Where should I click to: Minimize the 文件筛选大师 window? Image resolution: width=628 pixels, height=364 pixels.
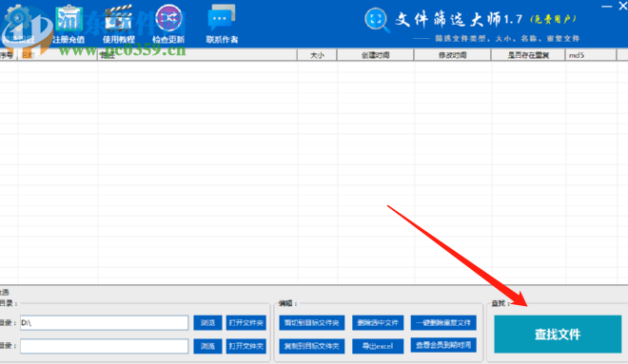coord(607,6)
